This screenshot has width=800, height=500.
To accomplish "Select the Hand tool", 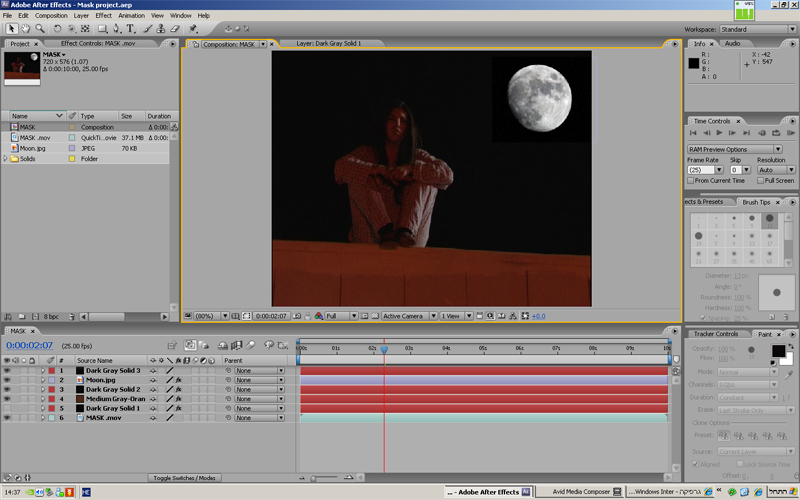I will pos(25,29).
